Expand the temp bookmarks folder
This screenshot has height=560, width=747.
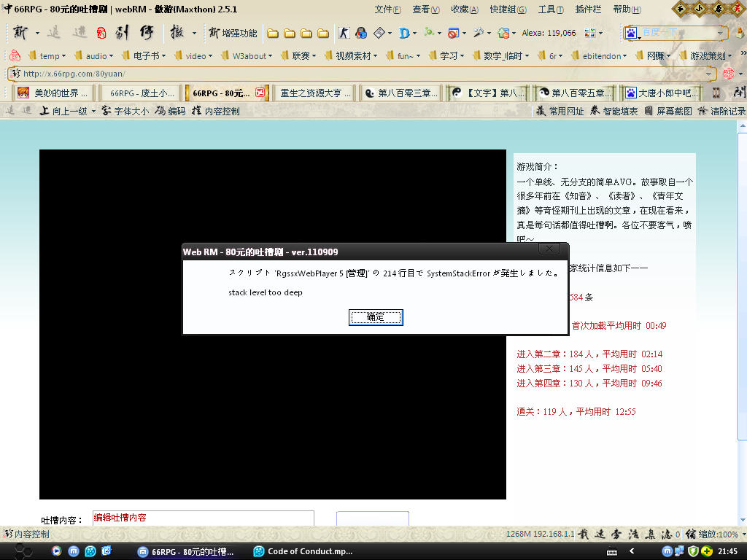(x=47, y=55)
